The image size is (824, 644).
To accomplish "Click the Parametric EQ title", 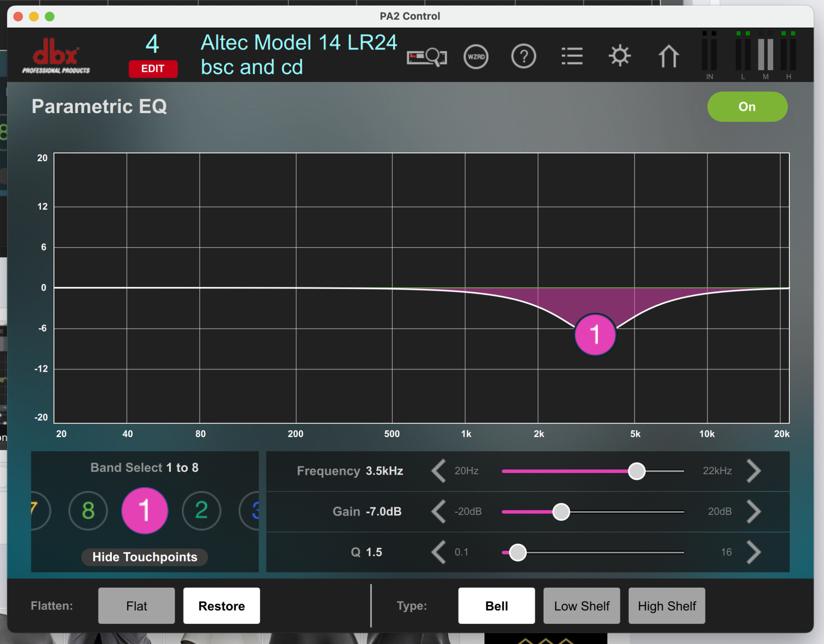I will 99,107.
